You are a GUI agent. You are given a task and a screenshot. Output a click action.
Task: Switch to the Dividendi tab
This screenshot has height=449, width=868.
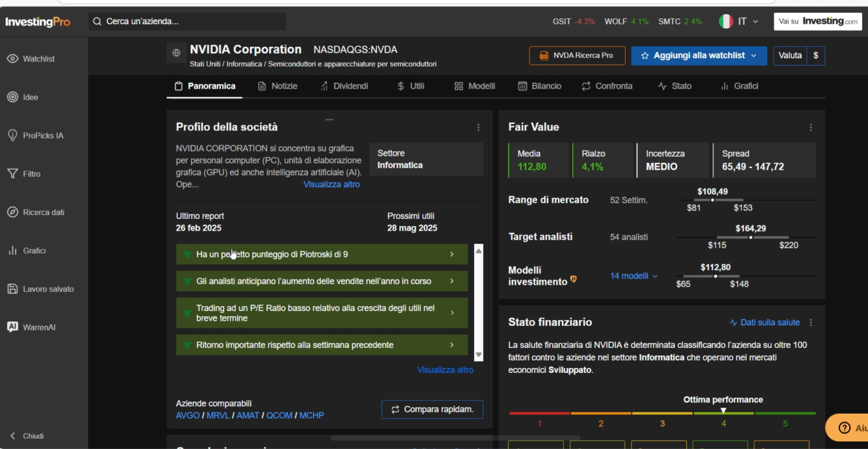(x=344, y=86)
